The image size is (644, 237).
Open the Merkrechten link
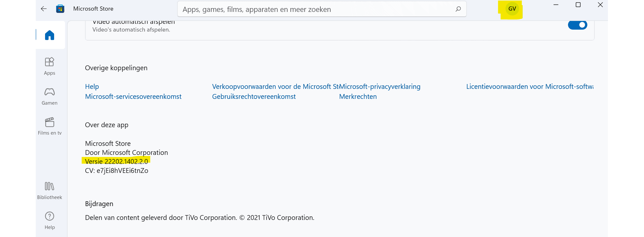pos(358,97)
